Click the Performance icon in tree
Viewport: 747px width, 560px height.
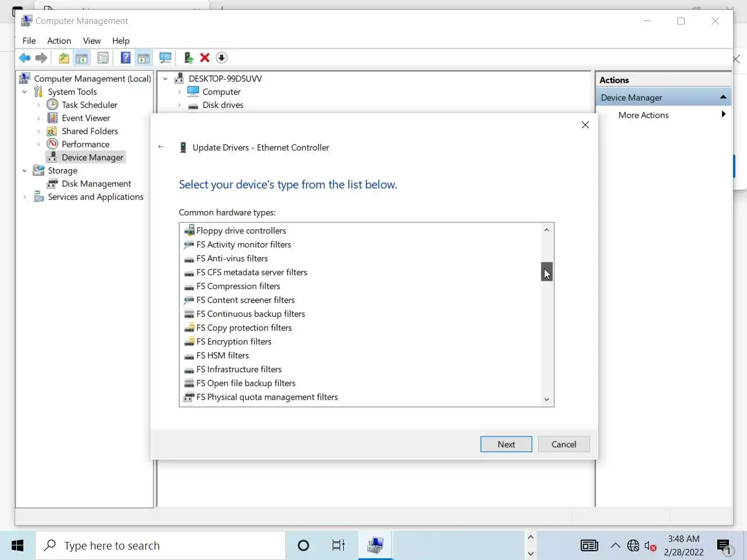pos(53,144)
